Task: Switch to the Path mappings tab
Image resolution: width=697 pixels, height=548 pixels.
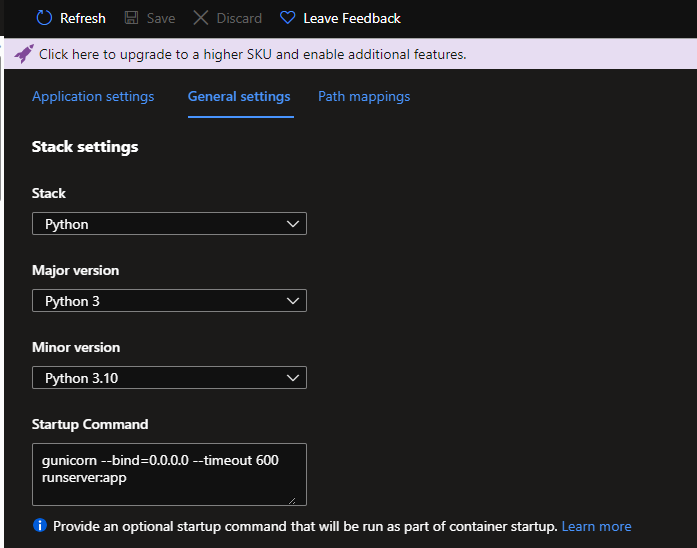Action: 364,96
